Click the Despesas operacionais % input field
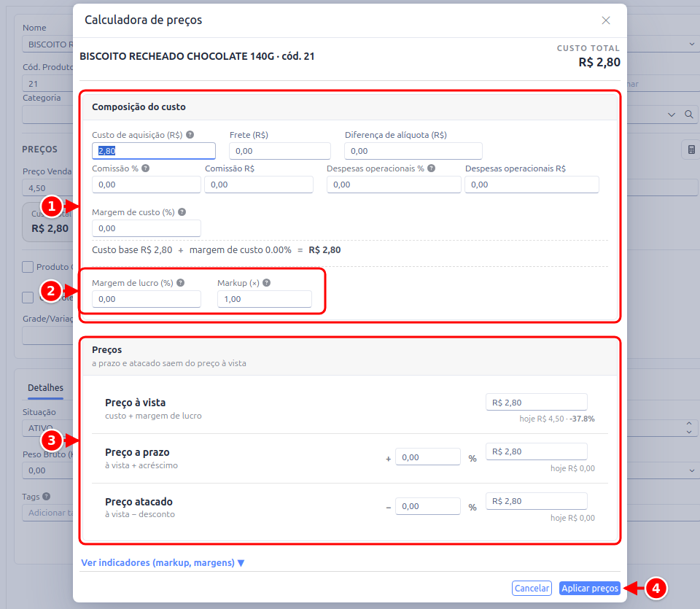The width and height of the screenshot is (700, 609). click(394, 185)
